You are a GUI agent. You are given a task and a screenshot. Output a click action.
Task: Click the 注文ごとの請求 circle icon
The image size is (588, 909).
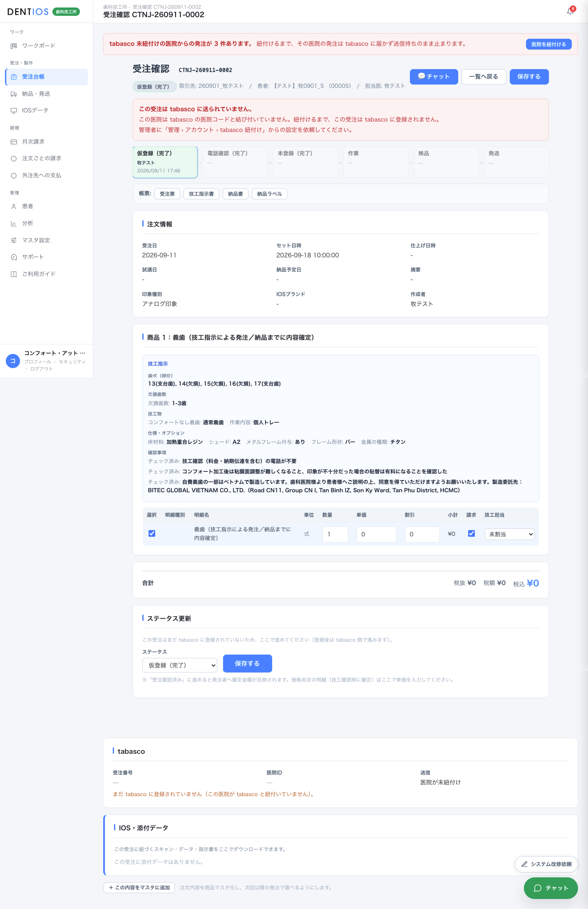14,159
